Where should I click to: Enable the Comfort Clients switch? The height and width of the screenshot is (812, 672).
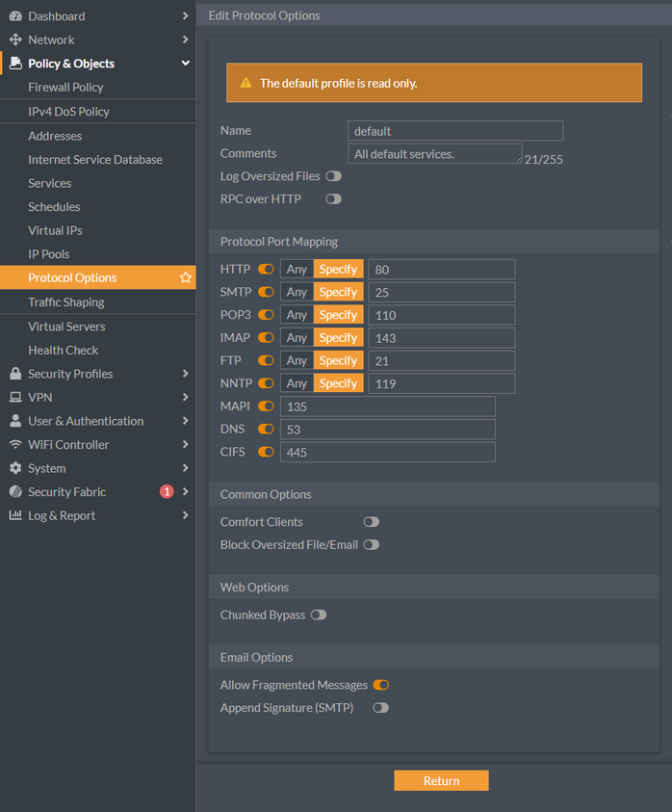tap(371, 522)
